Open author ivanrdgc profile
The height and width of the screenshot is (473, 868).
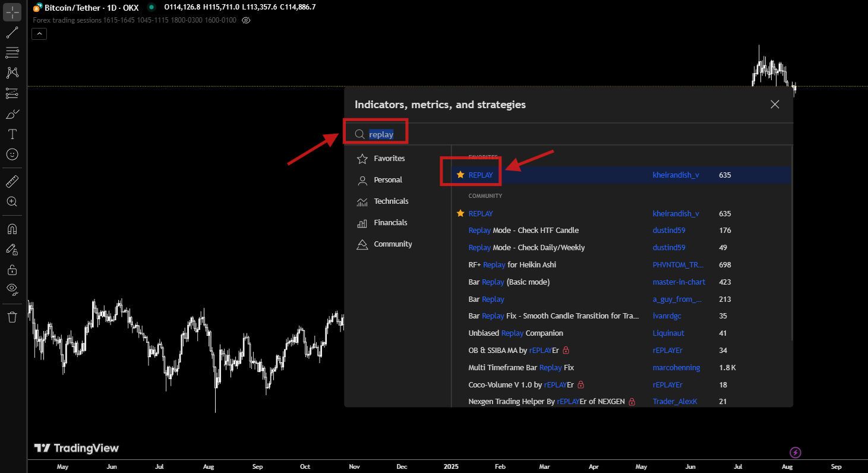[667, 316]
